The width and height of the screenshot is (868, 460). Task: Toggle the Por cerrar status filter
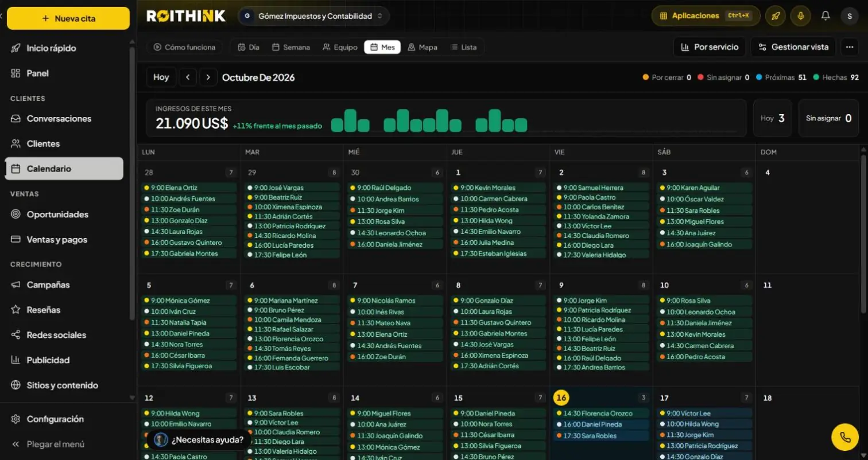666,77
